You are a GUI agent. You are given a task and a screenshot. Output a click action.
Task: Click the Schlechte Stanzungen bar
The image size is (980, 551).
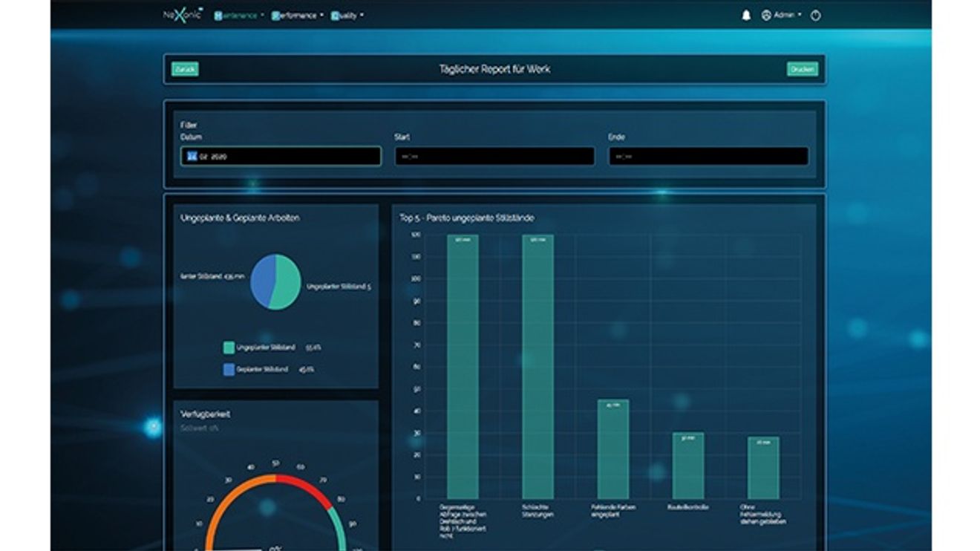538,367
